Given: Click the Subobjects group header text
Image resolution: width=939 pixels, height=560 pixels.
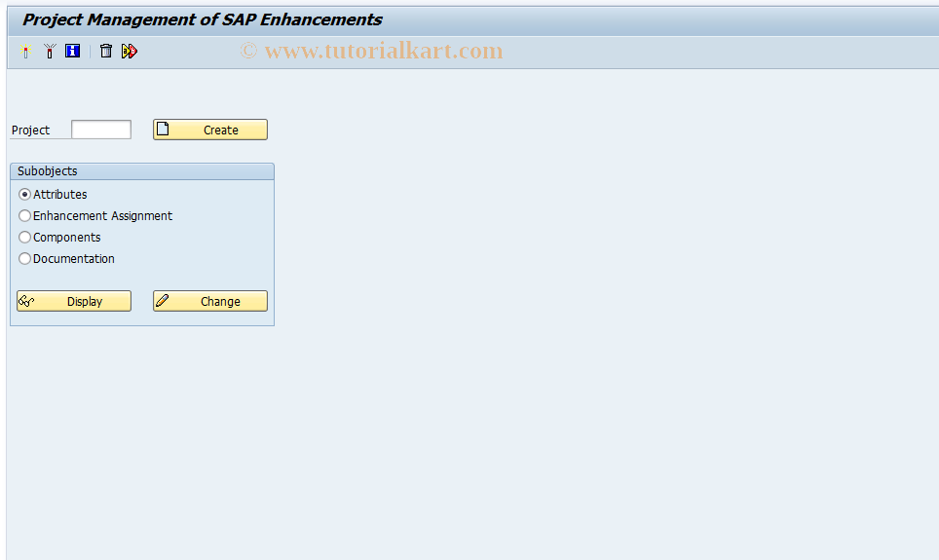Looking at the screenshot, I should pyautogui.click(x=48, y=171).
